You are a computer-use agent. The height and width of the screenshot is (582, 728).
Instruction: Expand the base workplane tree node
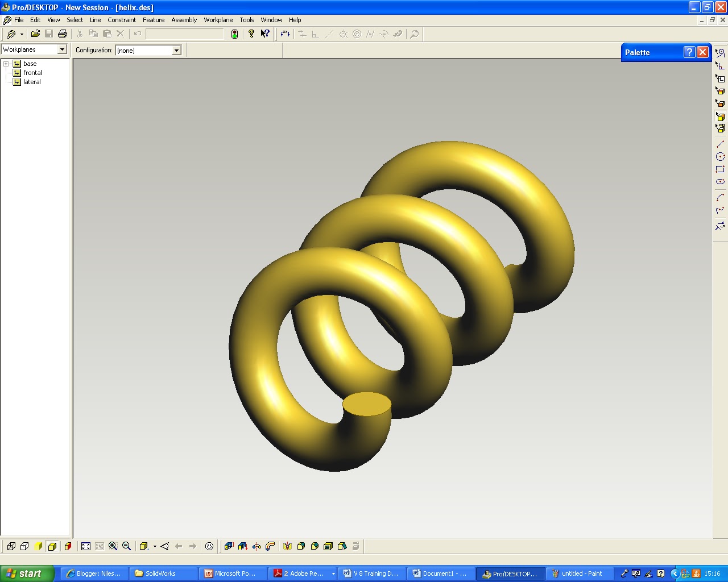6,64
